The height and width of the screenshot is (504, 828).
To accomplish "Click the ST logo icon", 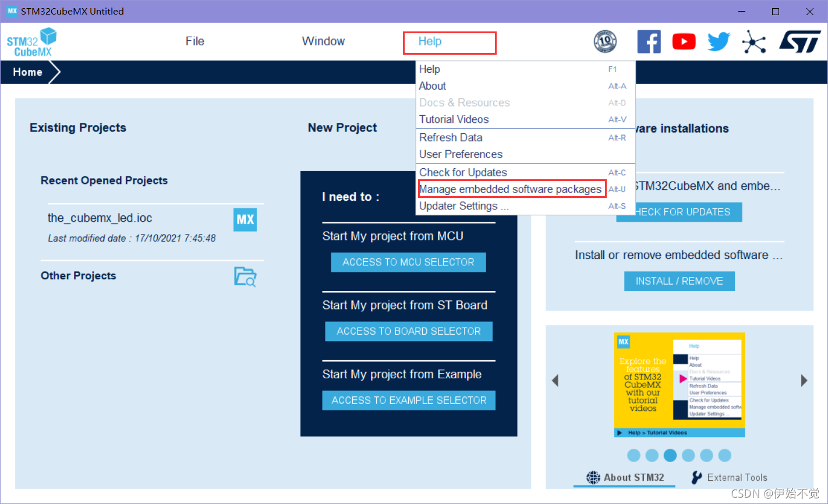I will 800,41.
